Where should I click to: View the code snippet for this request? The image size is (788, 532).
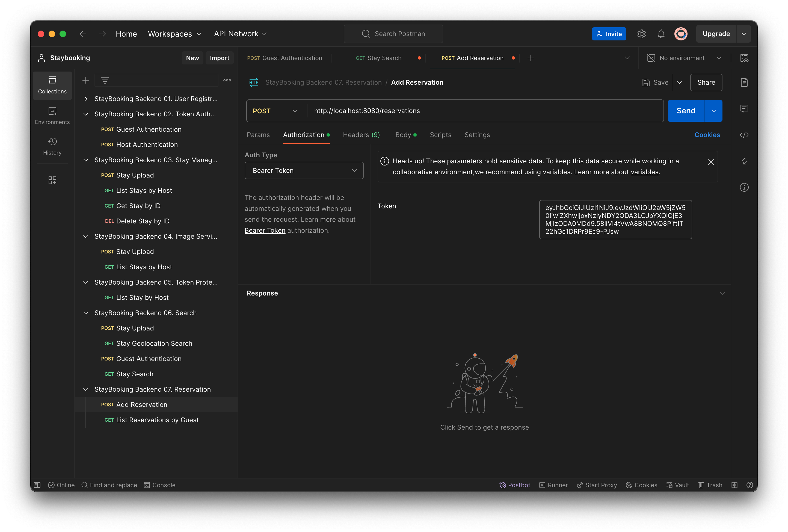click(744, 135)
